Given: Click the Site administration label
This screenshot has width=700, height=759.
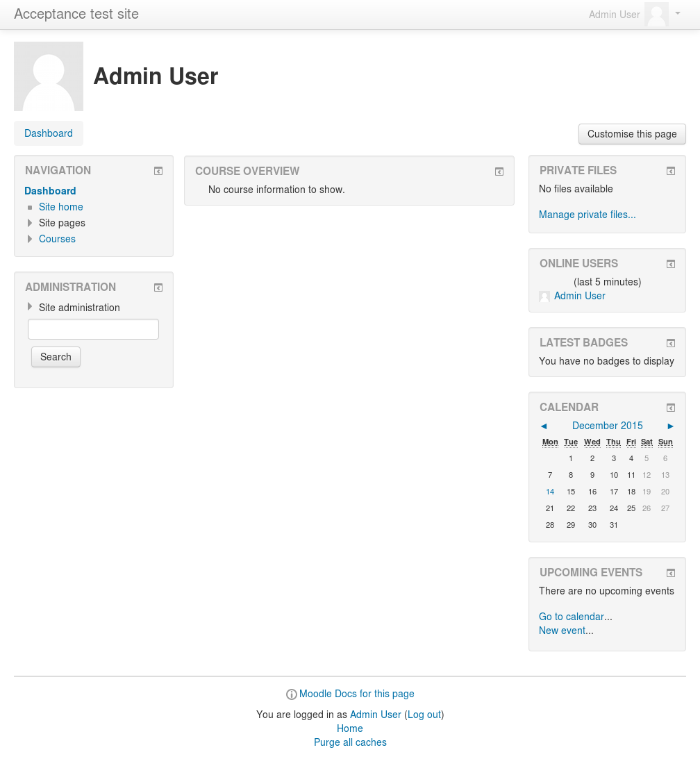Looking at the screenshot, I should [x=79, y=308].
